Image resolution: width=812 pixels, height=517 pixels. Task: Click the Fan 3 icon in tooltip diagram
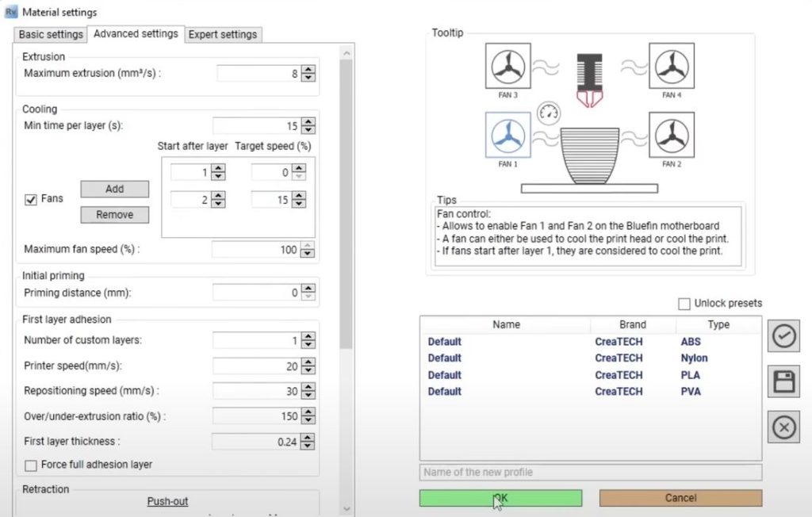click(x=507, y=66)
